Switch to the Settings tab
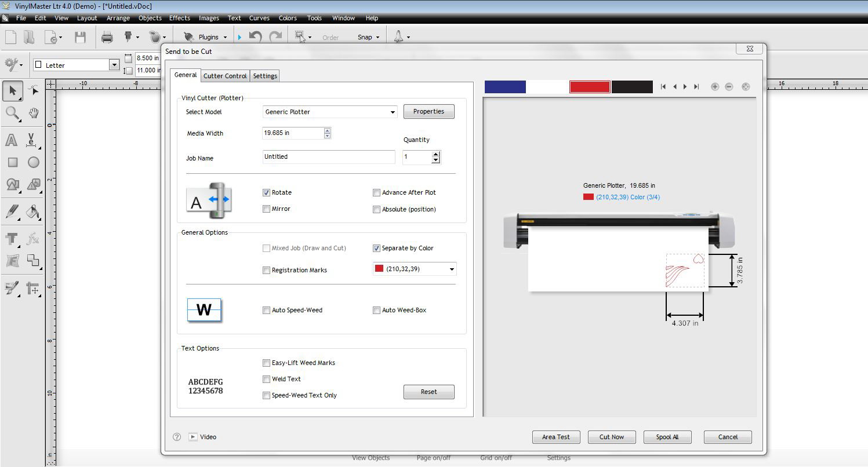 point(265,76)
